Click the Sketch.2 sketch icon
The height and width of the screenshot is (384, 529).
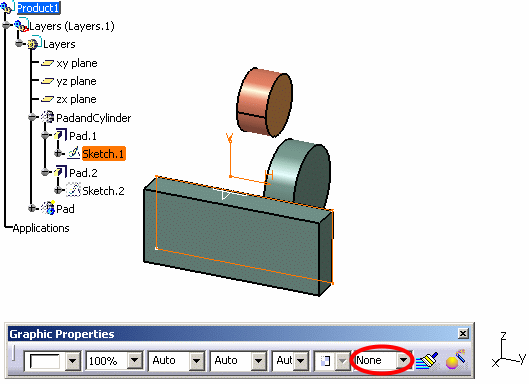pyautogui.click(x=73, y=190)
